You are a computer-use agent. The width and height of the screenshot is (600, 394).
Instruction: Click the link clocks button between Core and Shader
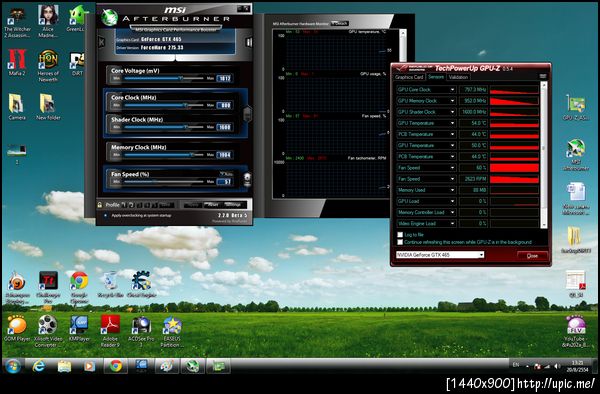click(x=247, y=113)
